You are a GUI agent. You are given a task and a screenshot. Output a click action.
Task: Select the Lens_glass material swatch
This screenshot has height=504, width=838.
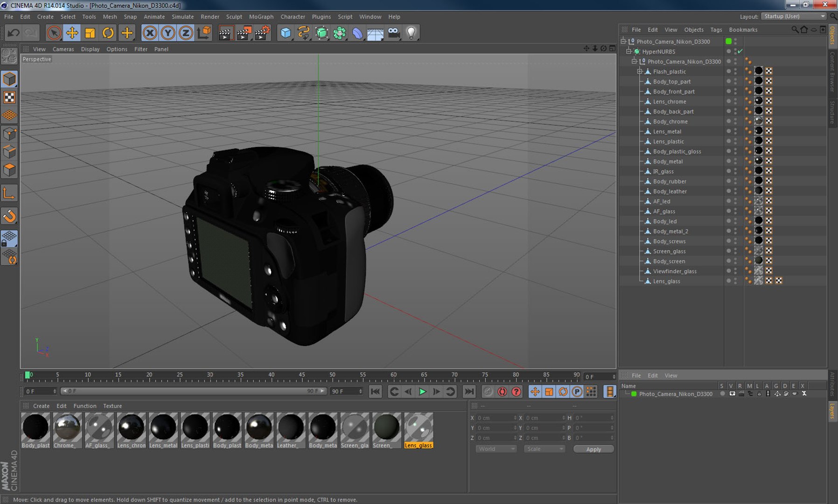(x=419, y=431)
